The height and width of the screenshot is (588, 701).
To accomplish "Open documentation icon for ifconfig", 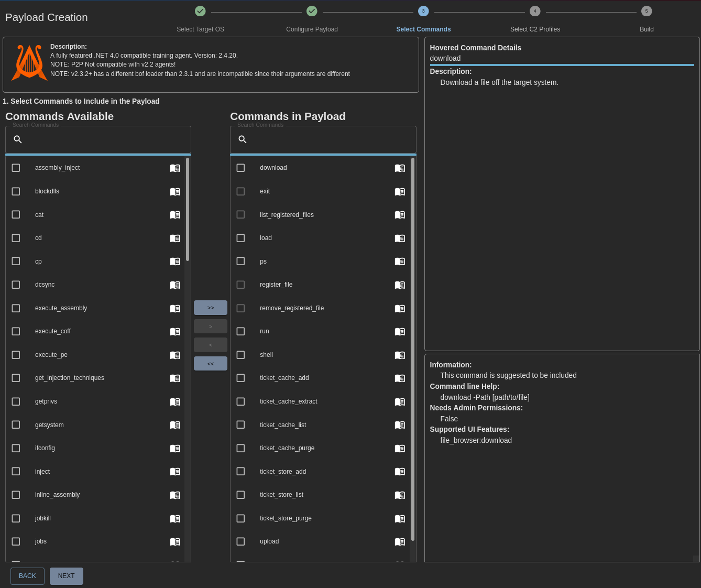I will click(175, 449).
